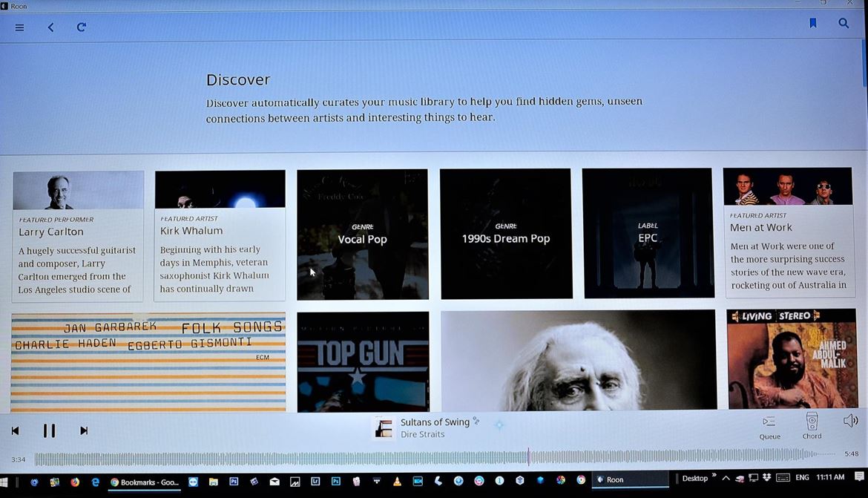Open the search magnifier icon

843,23
